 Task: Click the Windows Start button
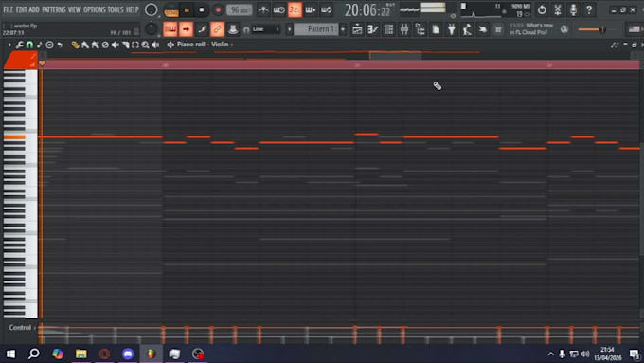pos(10,354)
